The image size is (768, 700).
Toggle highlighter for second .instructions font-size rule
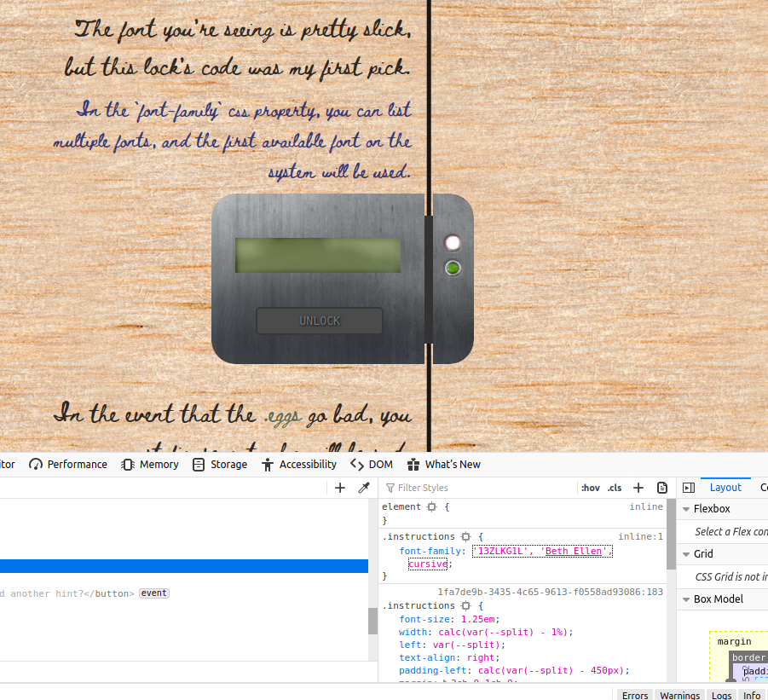coord(465,606)
